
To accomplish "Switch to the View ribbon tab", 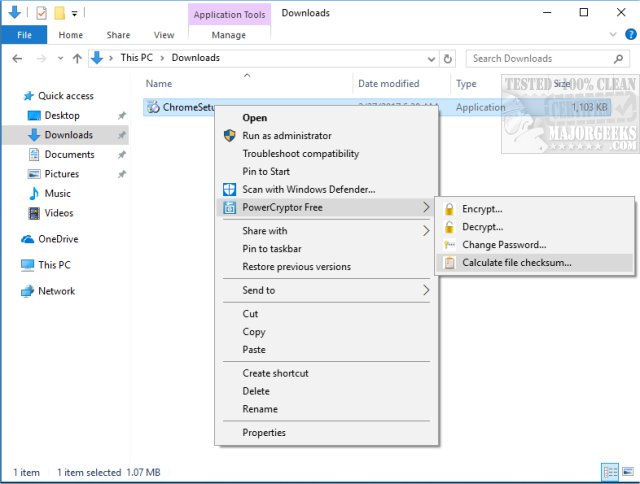I will tap(163, 35).
